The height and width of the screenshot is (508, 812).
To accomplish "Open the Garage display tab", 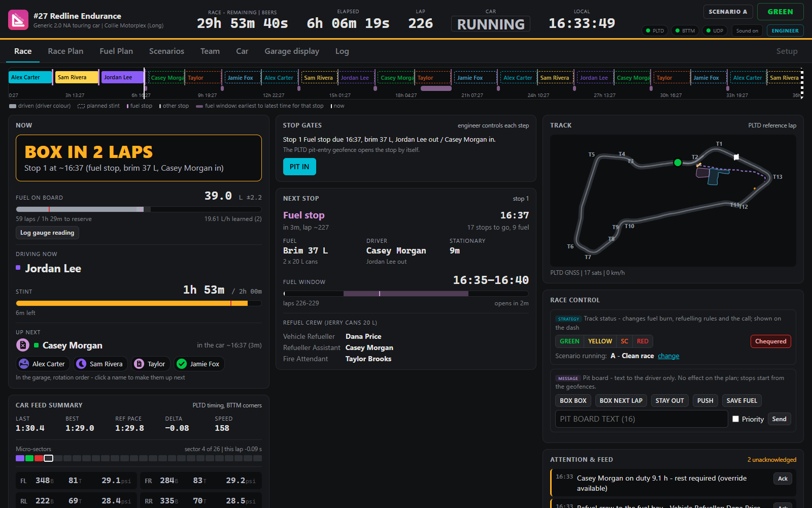I will click(292, 51).
